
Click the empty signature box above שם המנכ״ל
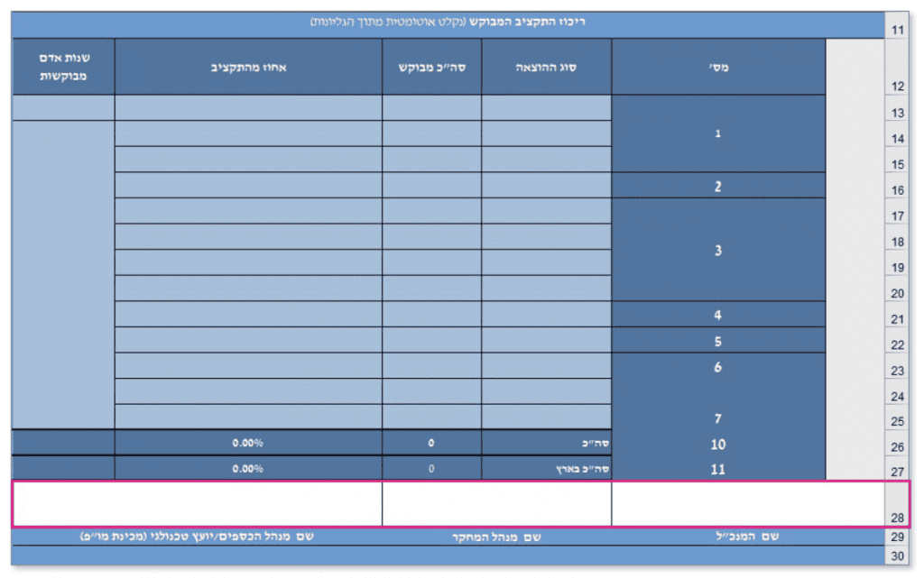[x=745, y=503]
